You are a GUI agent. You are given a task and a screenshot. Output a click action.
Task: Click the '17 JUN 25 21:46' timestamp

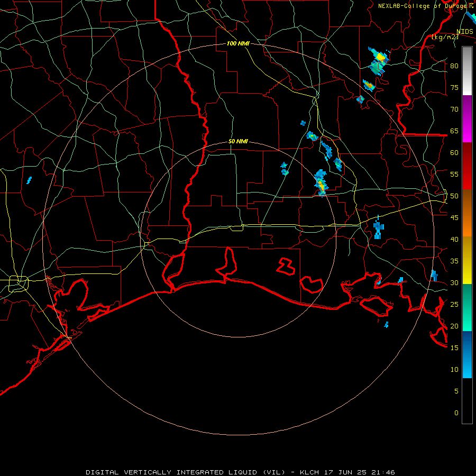359,472
